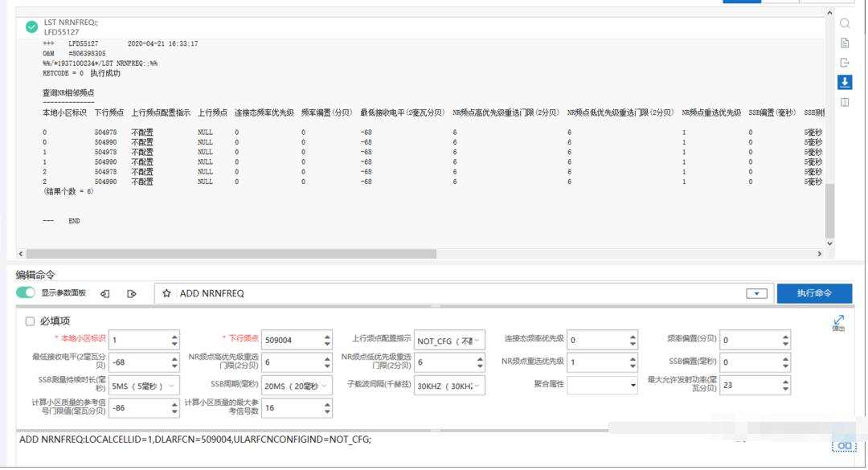Click the star icon beside ADD NRNFREQ
Viewport: 868px width, 470px height.
pyautogui.click(x=166, y=294)
